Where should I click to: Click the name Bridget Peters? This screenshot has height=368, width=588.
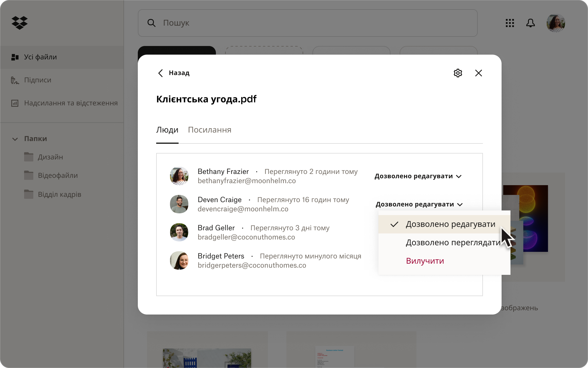(x=221, y=256)
